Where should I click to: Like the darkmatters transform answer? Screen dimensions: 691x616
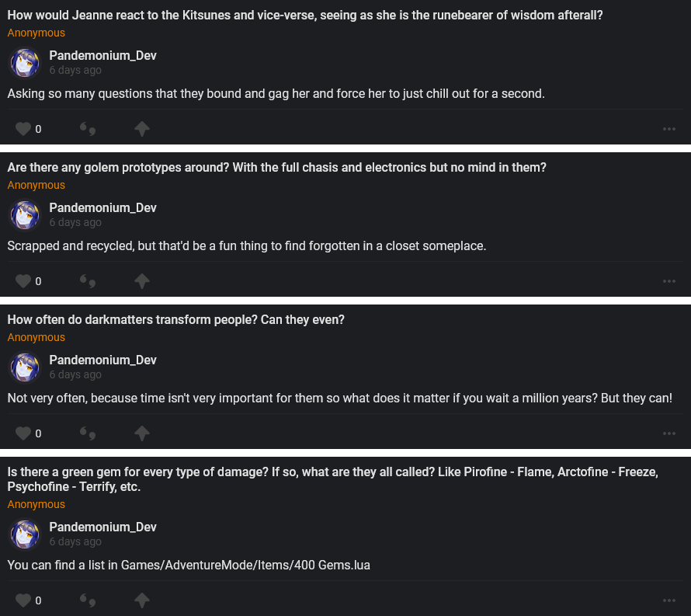point(23,433)
